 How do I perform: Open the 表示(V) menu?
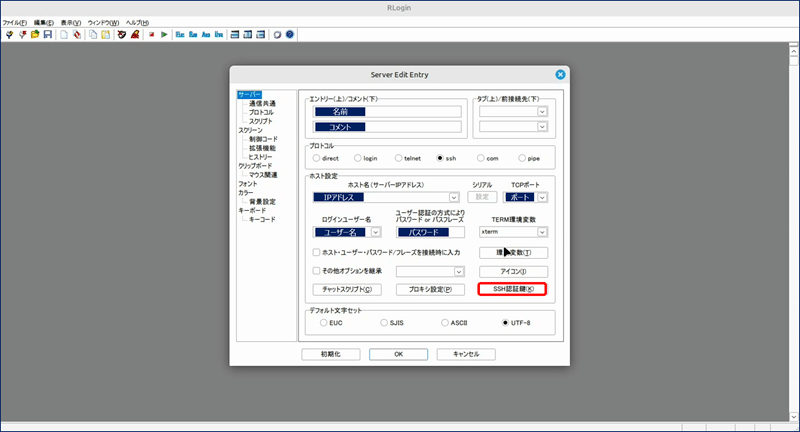click(x=71, y=23)
